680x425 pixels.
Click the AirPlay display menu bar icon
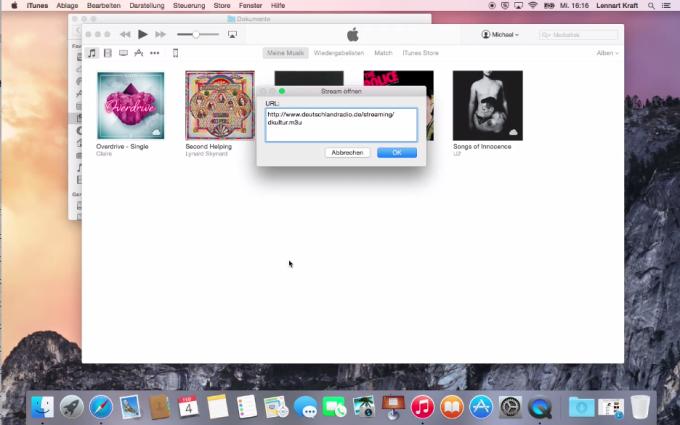click(x=518, y=6)
